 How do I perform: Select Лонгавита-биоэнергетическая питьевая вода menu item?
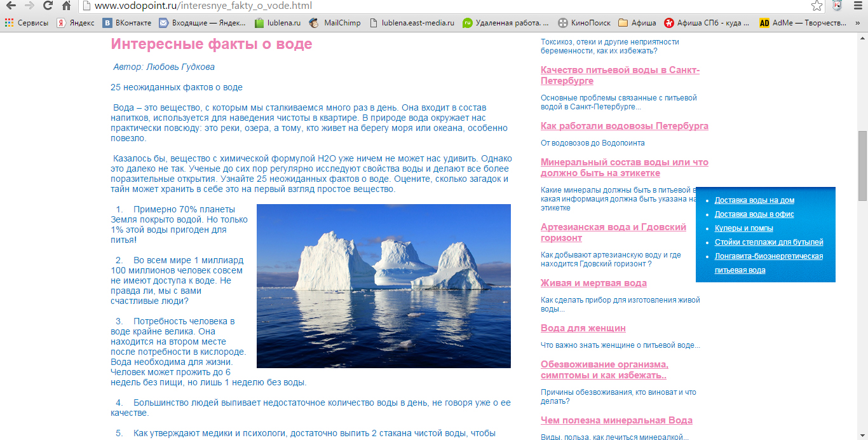coord(769,263)
